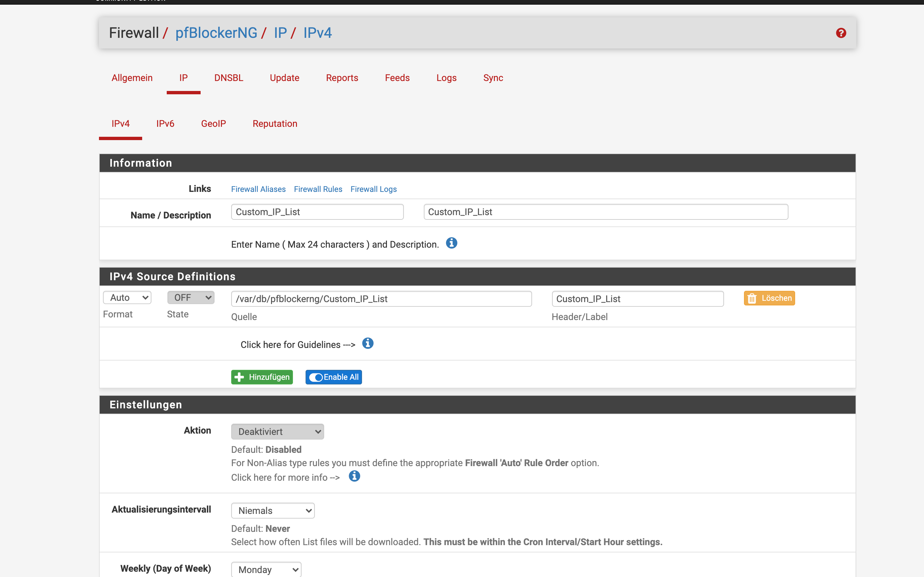Follow the Firewall Rules link
Viewport: 924px width, 577px height.
click(318, 189)
